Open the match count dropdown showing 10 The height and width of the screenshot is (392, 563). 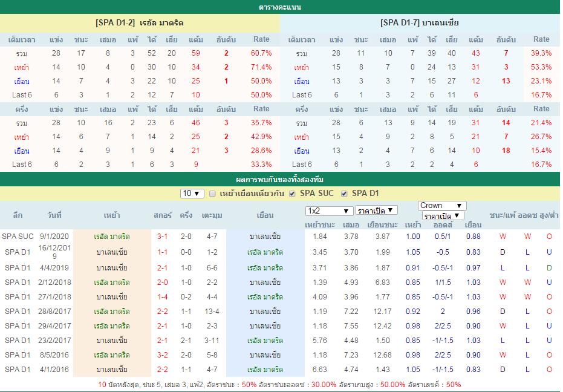192,194
